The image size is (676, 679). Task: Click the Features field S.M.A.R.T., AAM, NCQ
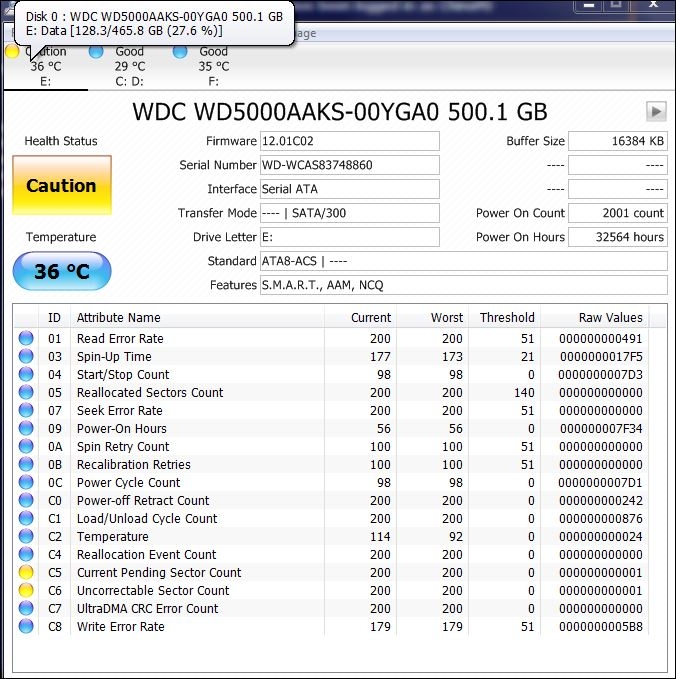pyautogui.click(x=463, y=285)
